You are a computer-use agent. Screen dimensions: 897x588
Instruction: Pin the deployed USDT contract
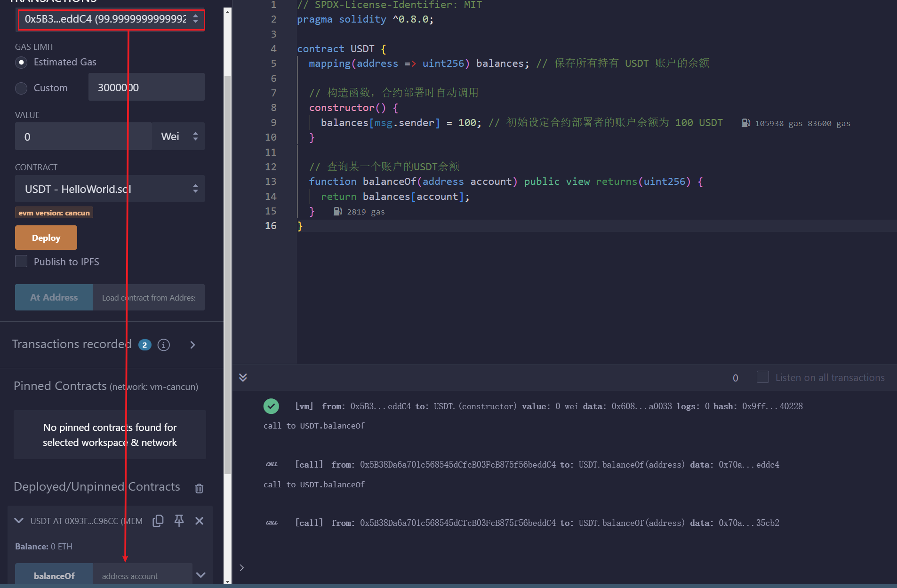pos(179,521)
